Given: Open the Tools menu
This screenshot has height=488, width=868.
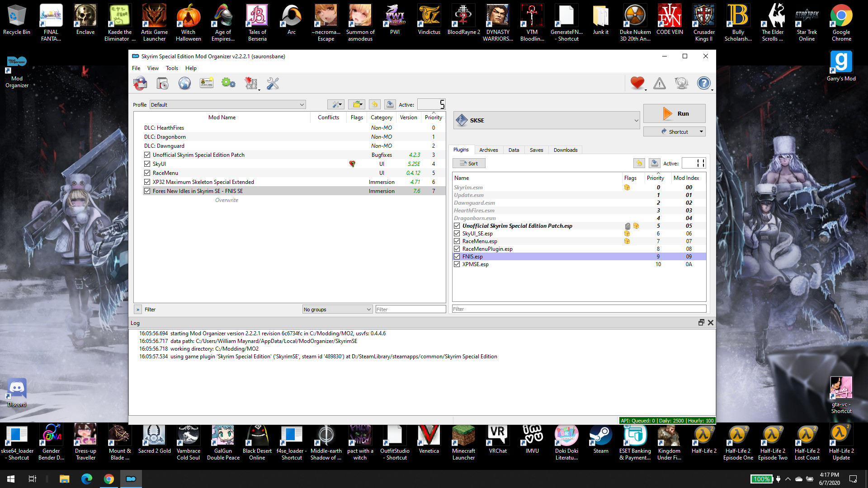Looking at the screenshot, I should coord(172,68).
